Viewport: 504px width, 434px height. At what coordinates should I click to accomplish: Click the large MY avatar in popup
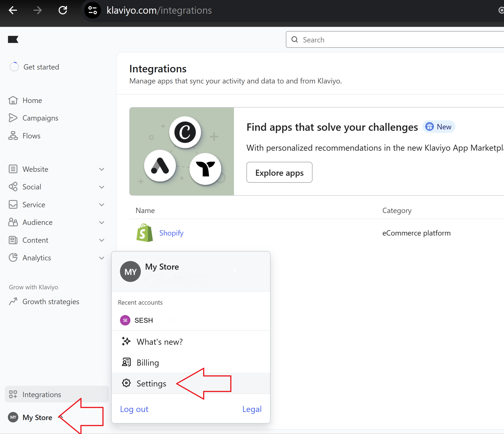(x=130, y=272)
